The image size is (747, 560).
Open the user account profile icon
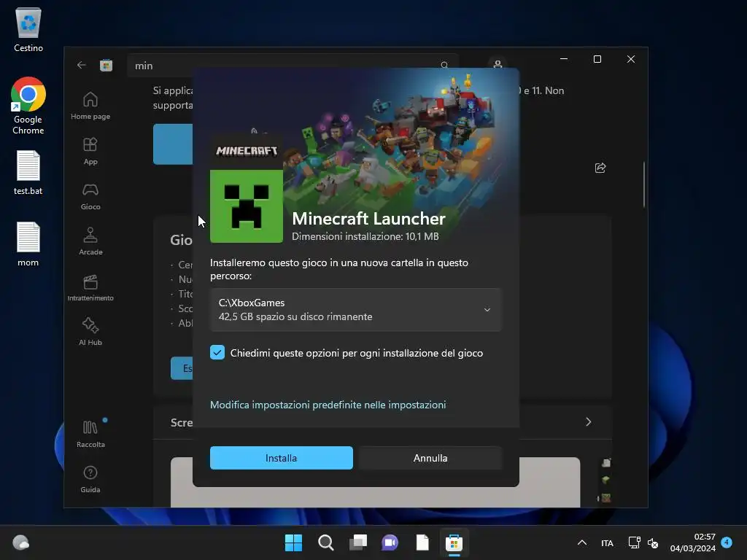(498, 64)
